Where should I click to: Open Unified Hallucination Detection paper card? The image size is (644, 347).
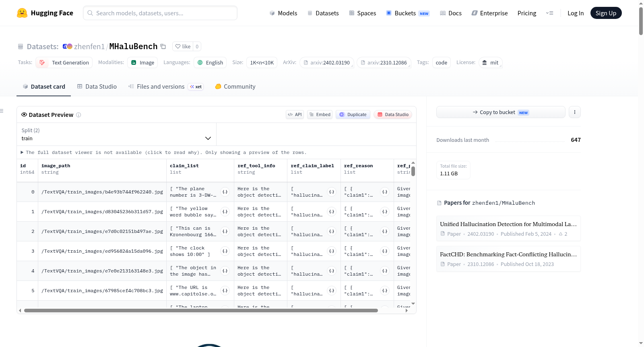(x=508, y=229)
